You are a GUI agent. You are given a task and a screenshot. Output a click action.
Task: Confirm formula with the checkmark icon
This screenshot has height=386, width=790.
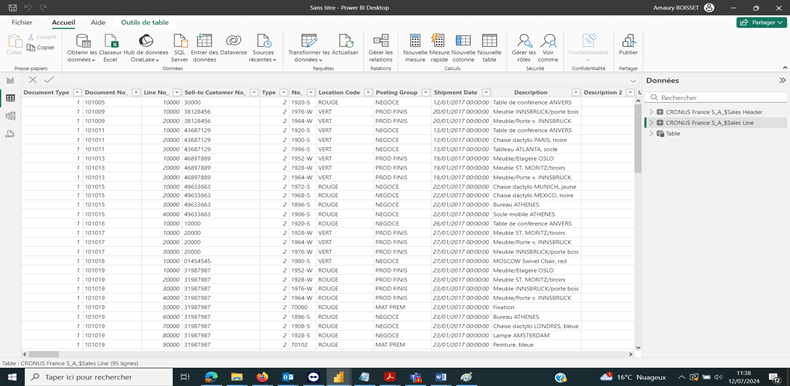pyautogui.click(x=49, y=80)
